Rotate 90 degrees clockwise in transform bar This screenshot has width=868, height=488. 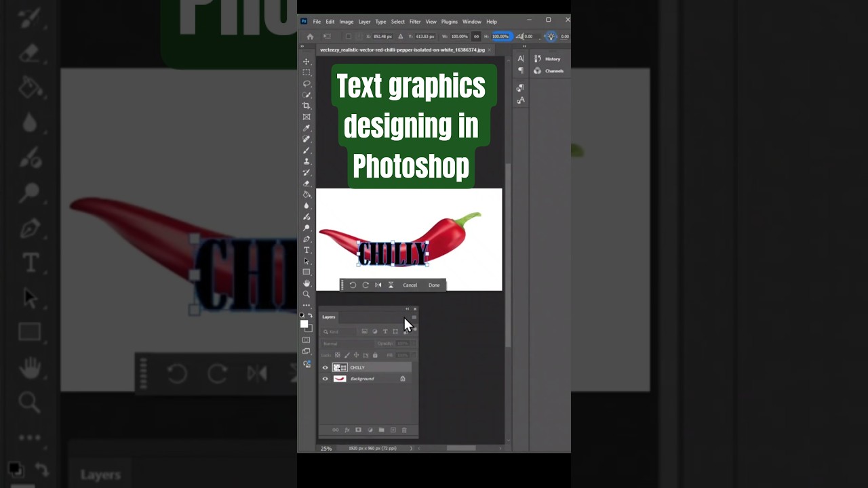[366, 285]
